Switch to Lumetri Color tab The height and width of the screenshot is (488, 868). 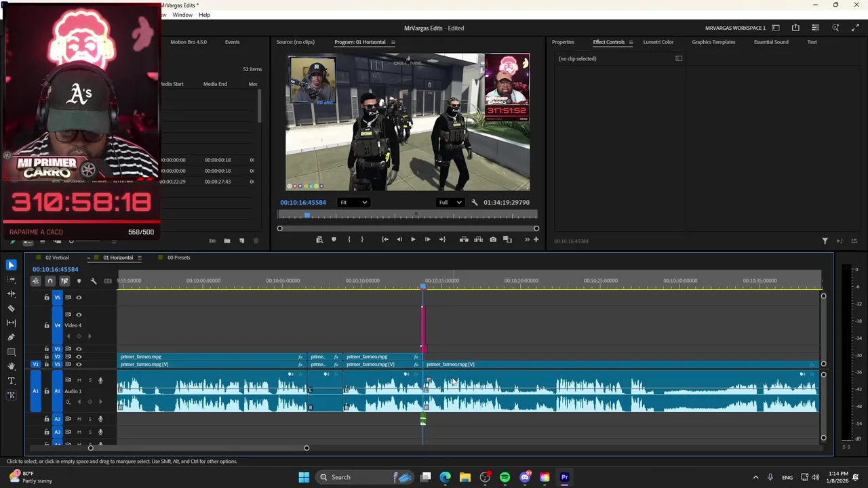[658, 42]
